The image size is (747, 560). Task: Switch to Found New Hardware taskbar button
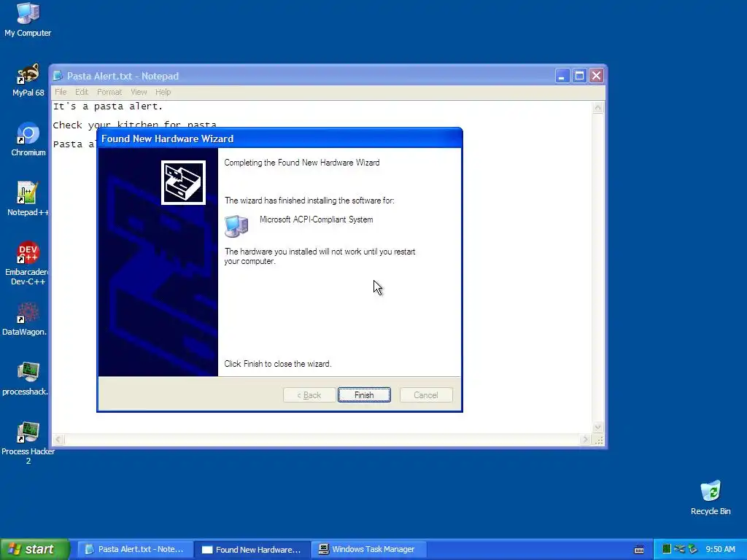coord(252,549)
